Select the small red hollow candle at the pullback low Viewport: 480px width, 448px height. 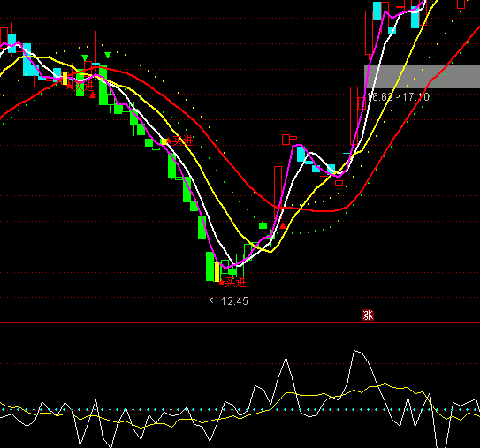pos(339,183)
